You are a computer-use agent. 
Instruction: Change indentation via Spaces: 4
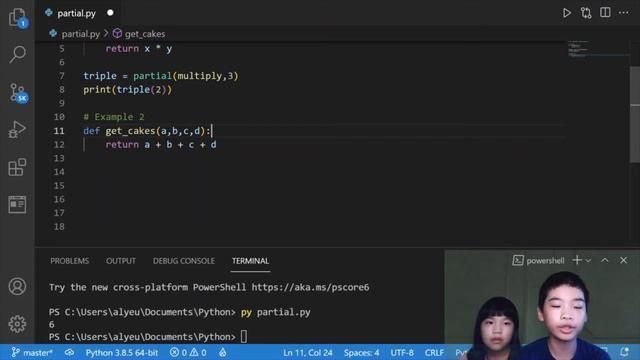click(361, 352)
